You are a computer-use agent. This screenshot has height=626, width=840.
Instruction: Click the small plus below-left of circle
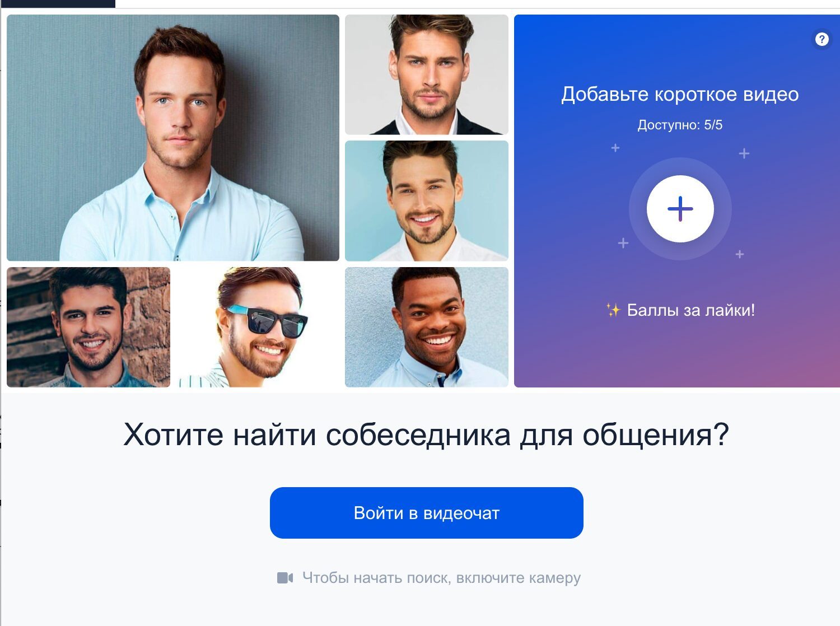(x=623, y=243)
